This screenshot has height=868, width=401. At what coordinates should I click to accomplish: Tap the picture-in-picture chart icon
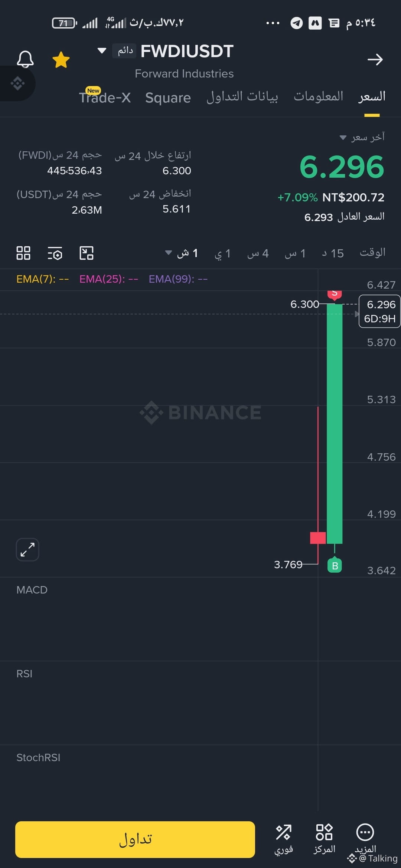(x=87, y=253)
